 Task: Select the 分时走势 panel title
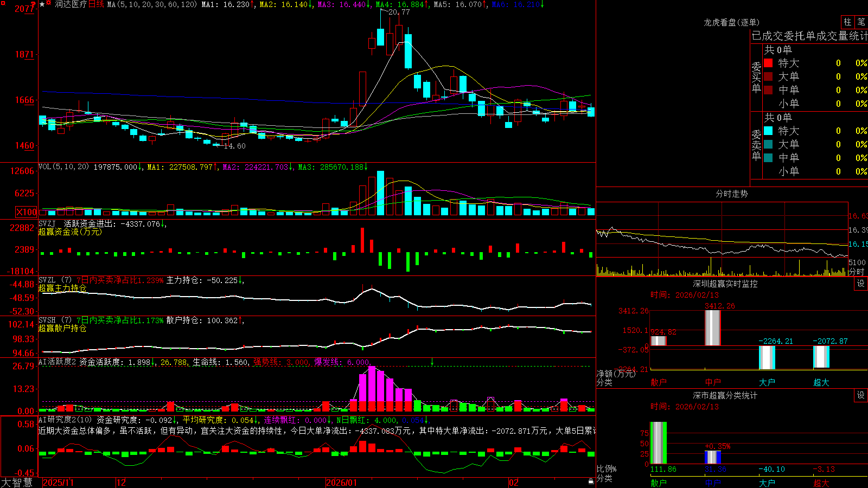(731, 194)
